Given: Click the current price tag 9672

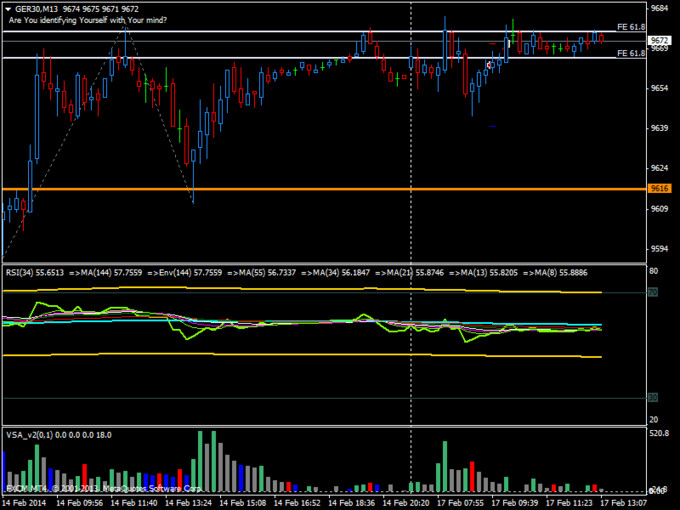Looking at the screenshot, I should (x=659, y=39).
